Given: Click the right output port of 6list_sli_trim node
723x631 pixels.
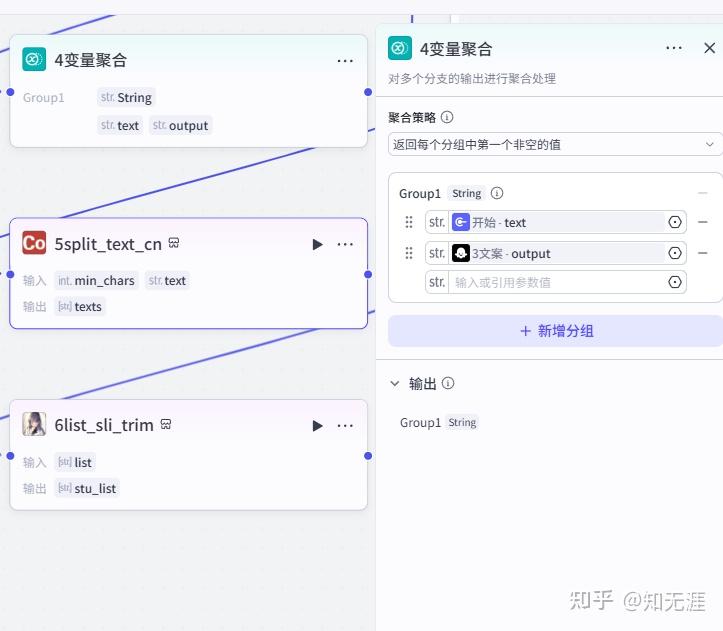Looking at the screenshot, I should (368, 456).
